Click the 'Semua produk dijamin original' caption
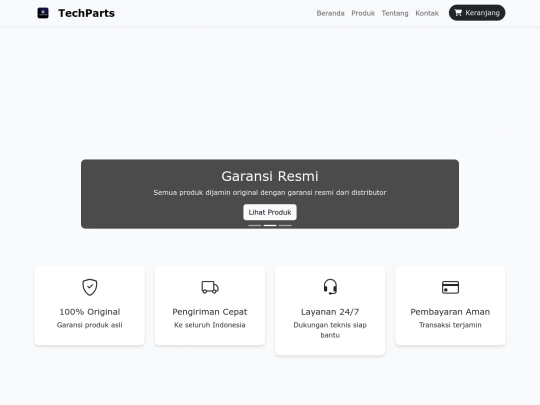Viewport: 540px width, 405px height. click(x=270, y=193)
